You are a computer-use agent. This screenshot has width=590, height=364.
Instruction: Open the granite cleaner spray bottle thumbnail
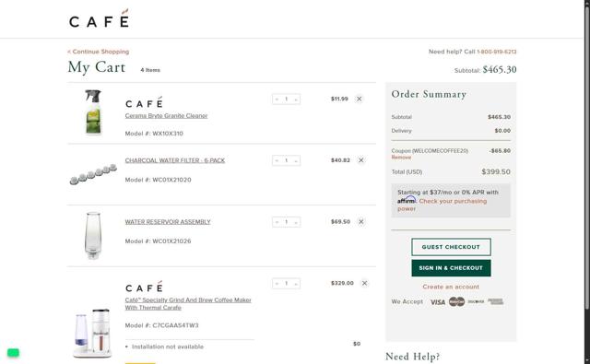pos(93,112)
